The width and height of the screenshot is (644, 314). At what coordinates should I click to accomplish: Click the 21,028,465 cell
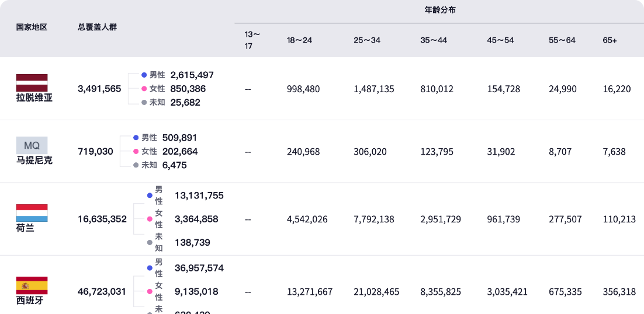(x=376, y=292)
